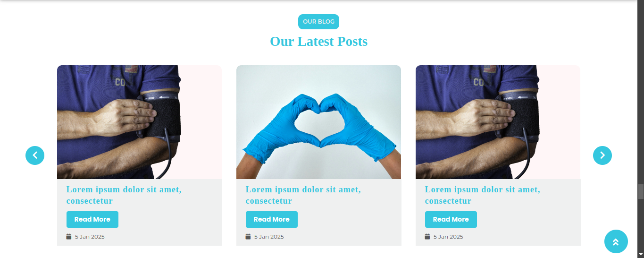This screenshot has height=258, width=644.
Task: Click the Our Latest Posts heading
Action: (318, 42)
